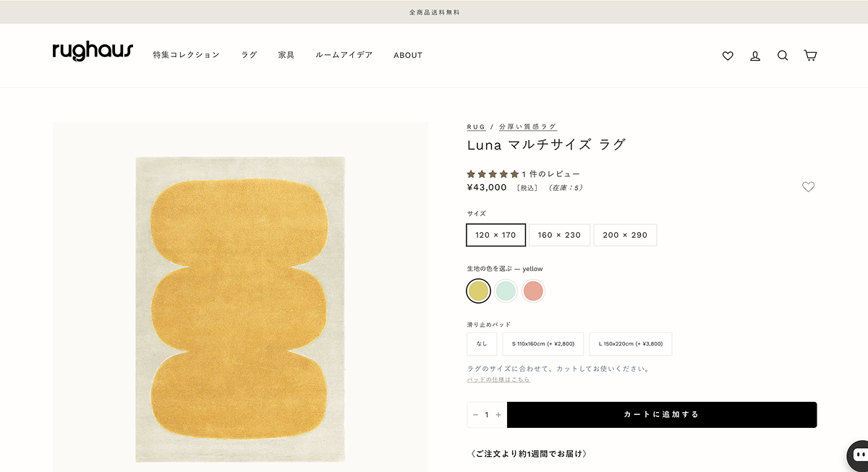Choose S 110x160cm non-slip pad
868x472 pixels.
(x=542, y=344)
